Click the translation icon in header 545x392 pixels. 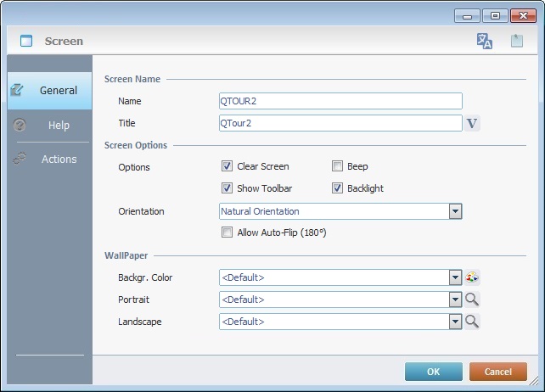pos(485,41)
